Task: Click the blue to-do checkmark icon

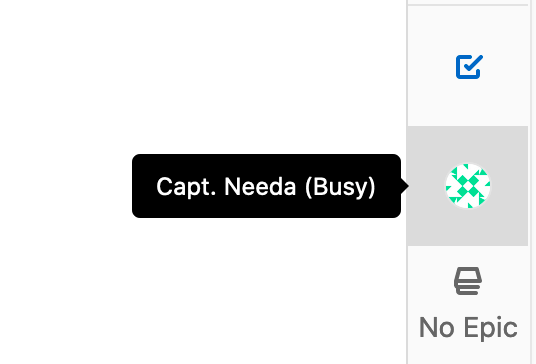Action: [x=469, y=67]
